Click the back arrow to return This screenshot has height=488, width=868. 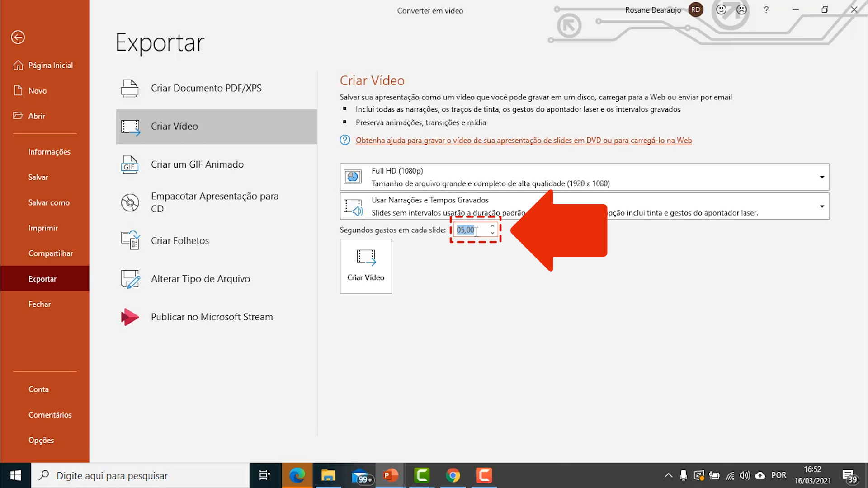tap(18, 37)
